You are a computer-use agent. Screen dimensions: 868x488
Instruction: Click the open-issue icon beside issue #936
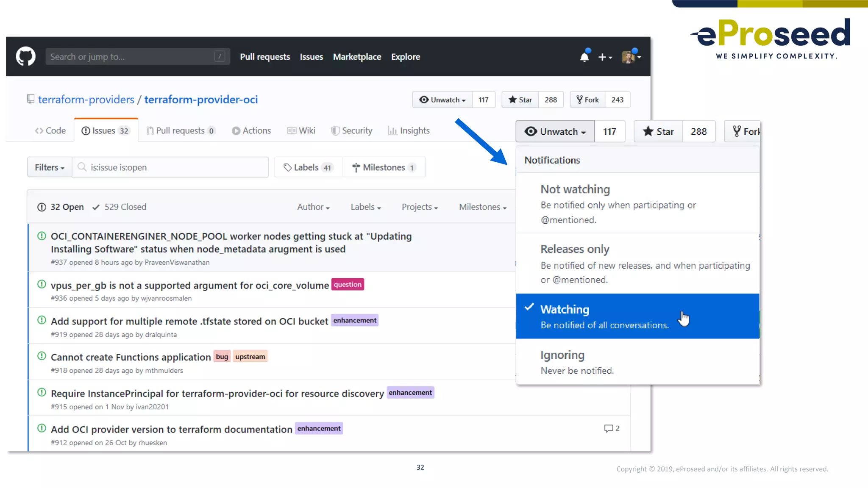(x=42, y=284)
